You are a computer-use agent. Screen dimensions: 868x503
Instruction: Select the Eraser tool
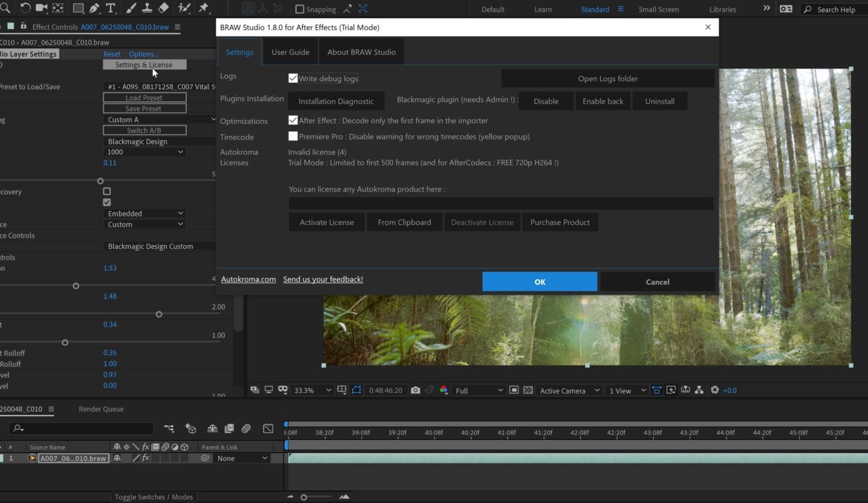164,8
